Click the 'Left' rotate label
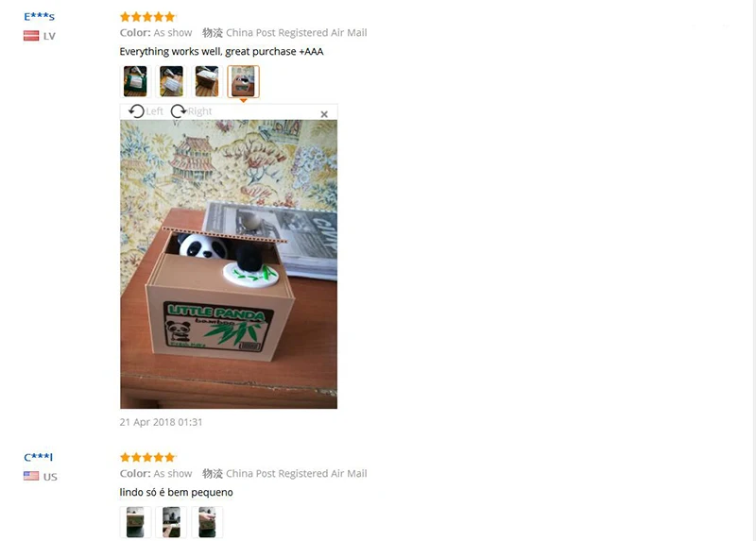This screenshot has height=541, width=756. [x=154, y=111]
